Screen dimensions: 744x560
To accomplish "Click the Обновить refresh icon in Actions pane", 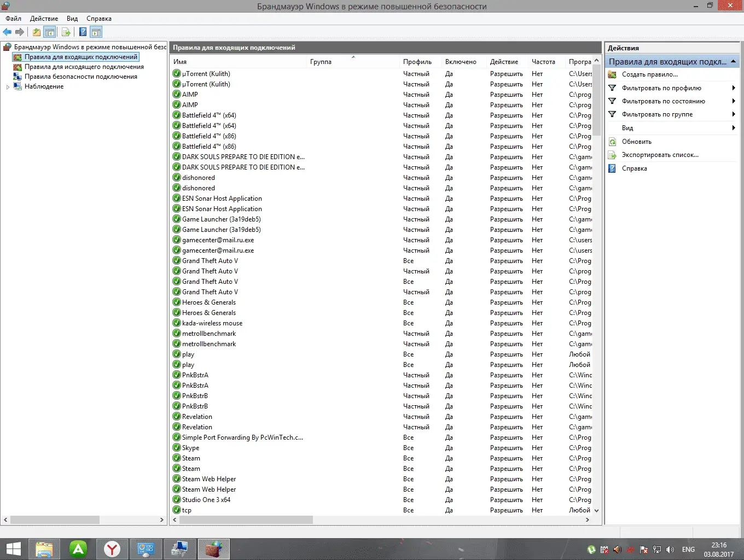I will pyautogui.click(x=613, y=142).
